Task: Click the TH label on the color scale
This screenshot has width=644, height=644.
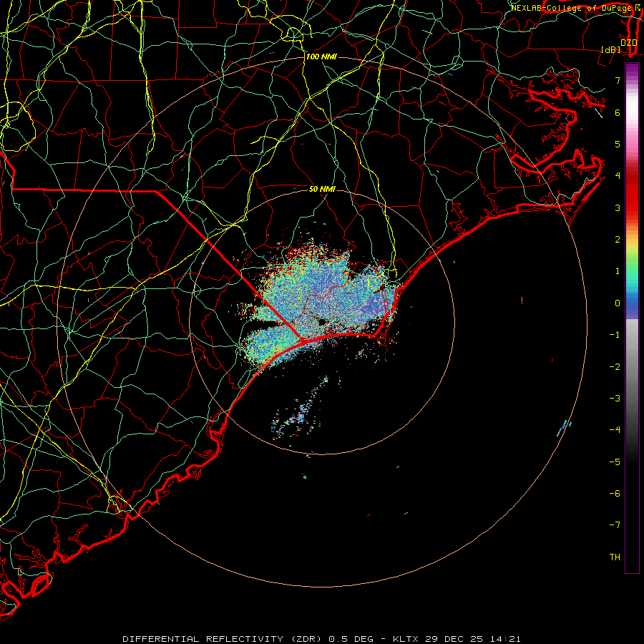Action: tap(615, 557)
